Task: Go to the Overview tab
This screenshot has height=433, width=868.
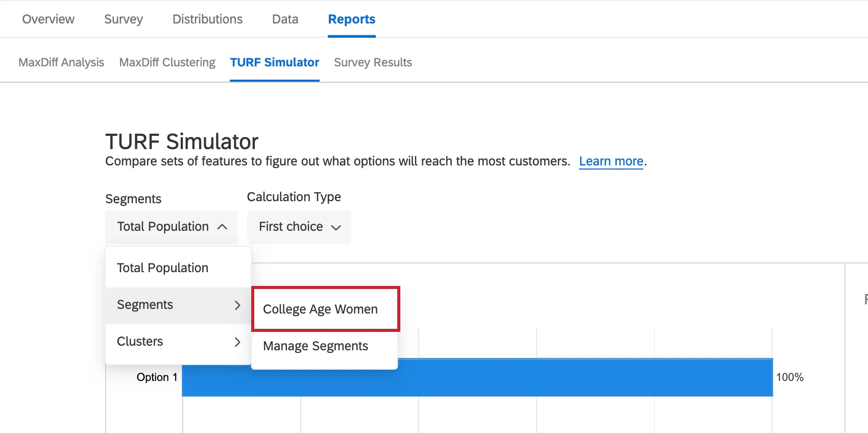Action: (47, 19)
